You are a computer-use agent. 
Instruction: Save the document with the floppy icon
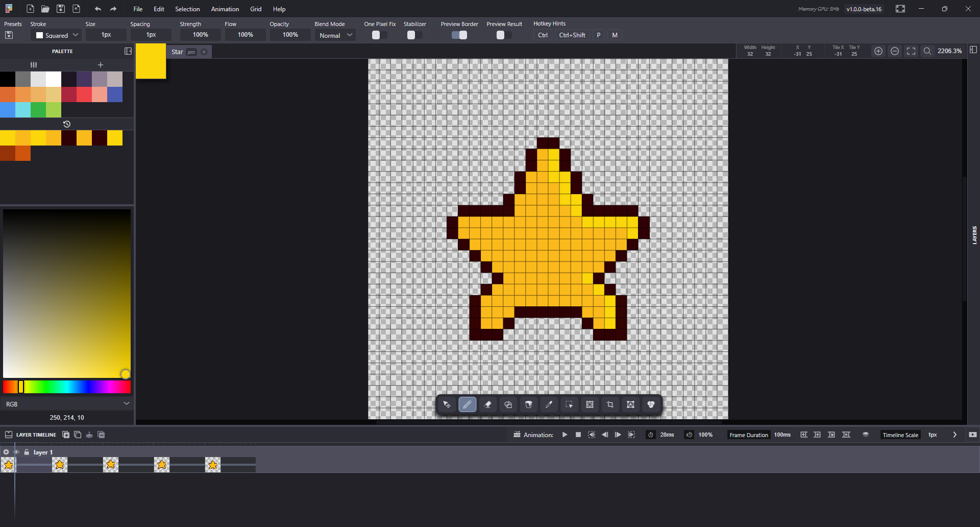[61, 9]
